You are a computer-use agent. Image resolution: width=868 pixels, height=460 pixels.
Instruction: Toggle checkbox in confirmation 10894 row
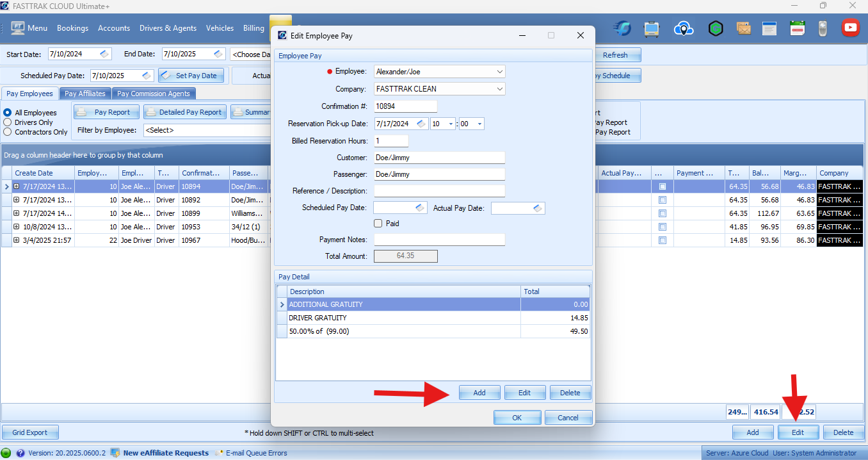click(x=663, y=186)
